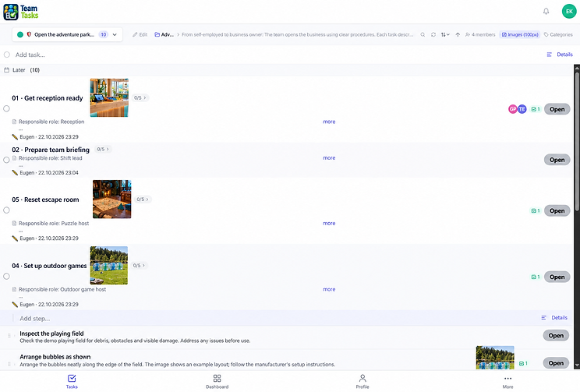Click the up arrow icon in toolbar

coord(458,35)
